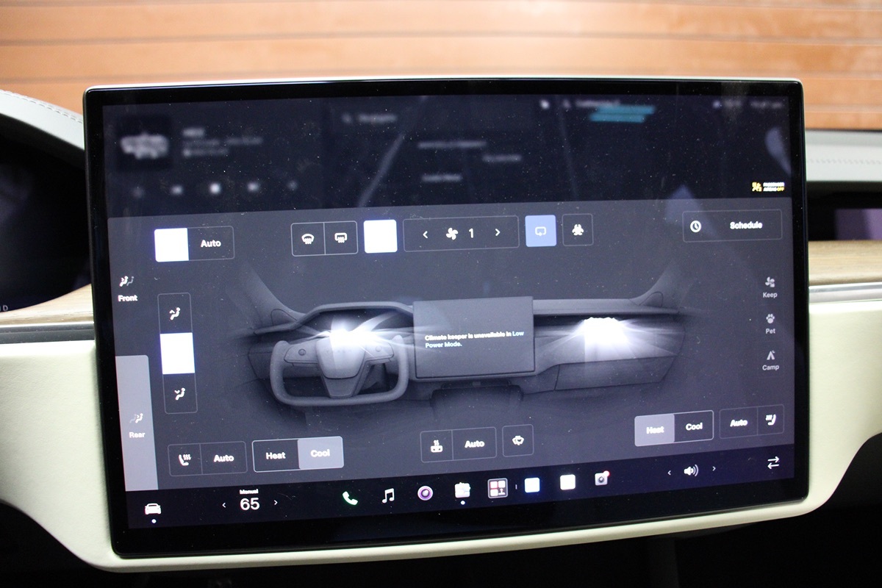Tap the passenger seat heater icon
This screenshot has height=588, width=882.
point(771,420)
